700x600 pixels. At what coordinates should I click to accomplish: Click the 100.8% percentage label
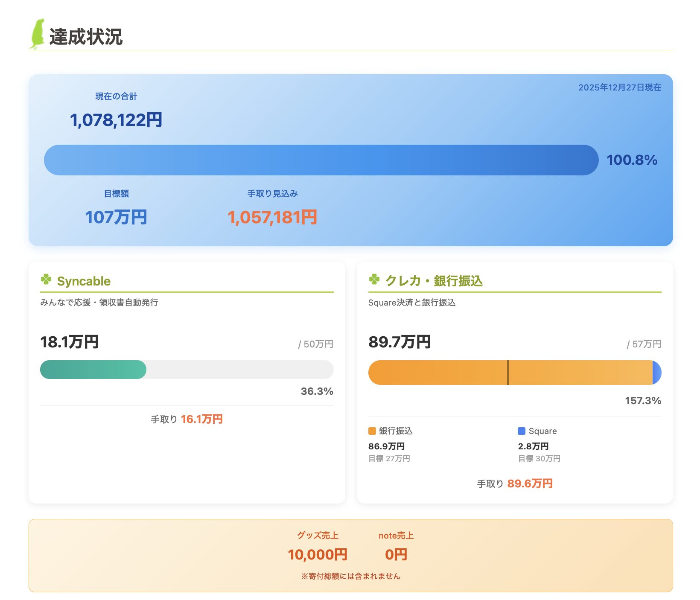point(632,160)
